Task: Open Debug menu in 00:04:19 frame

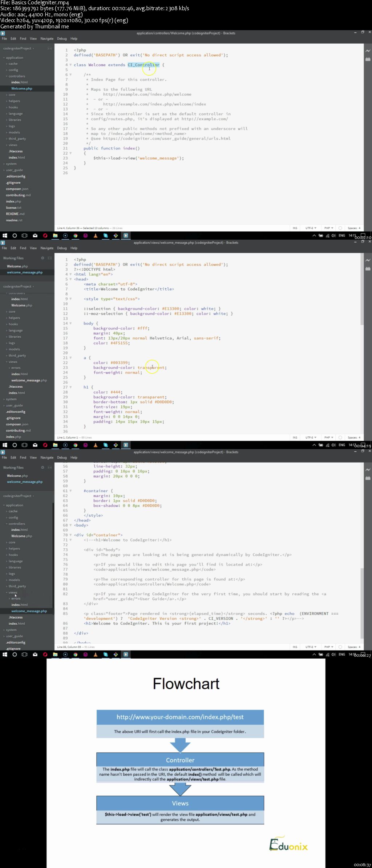Action: tap(62, 248)
